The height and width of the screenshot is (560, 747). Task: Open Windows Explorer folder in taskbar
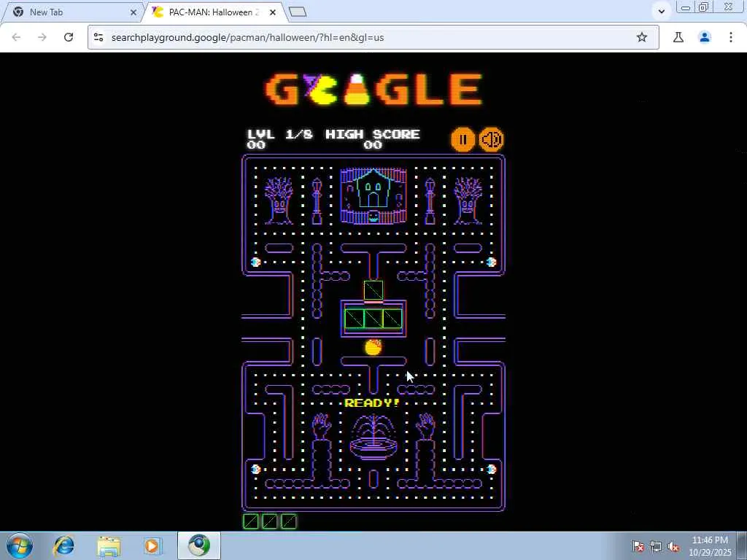click(109, 546)
